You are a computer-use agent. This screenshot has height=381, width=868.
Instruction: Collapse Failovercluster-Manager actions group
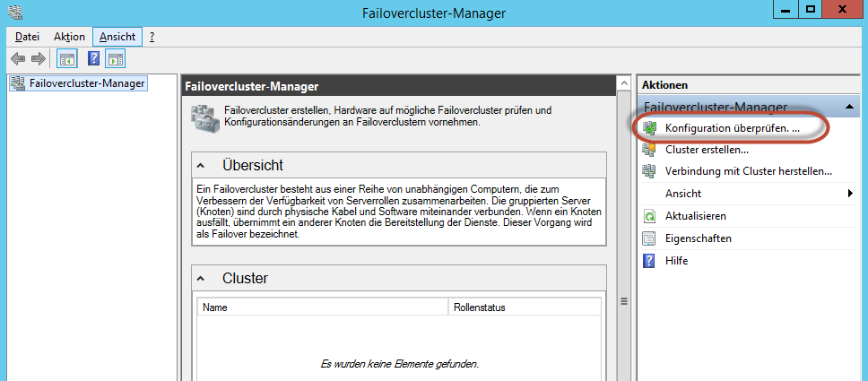850,107
